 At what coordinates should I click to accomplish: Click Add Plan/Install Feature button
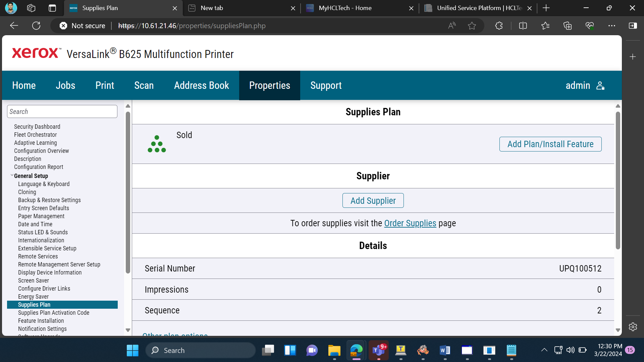point(550,144)
